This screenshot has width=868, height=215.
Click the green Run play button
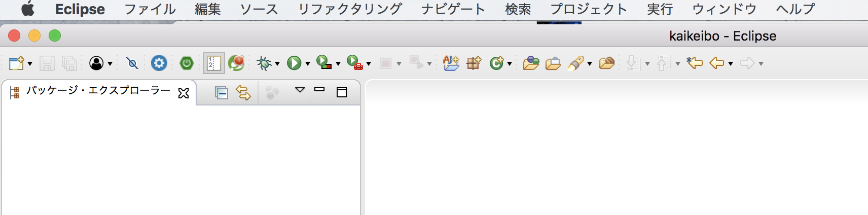click(294, 63)
